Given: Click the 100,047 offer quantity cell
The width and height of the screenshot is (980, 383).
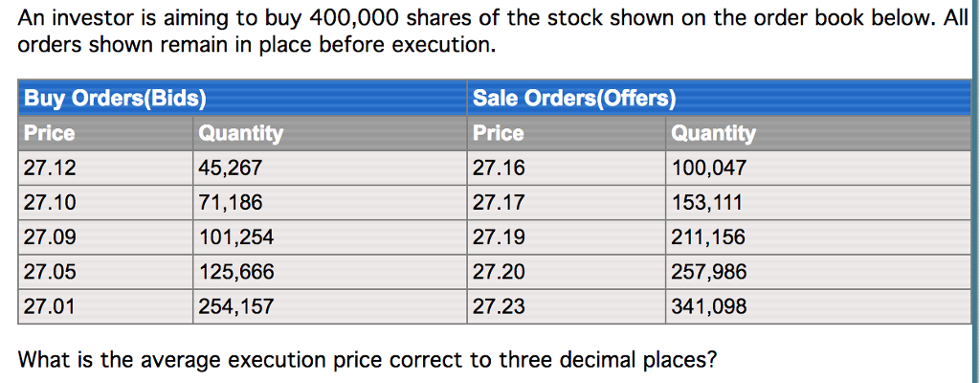Looking at the screenshot, I should tap(818, 168).
